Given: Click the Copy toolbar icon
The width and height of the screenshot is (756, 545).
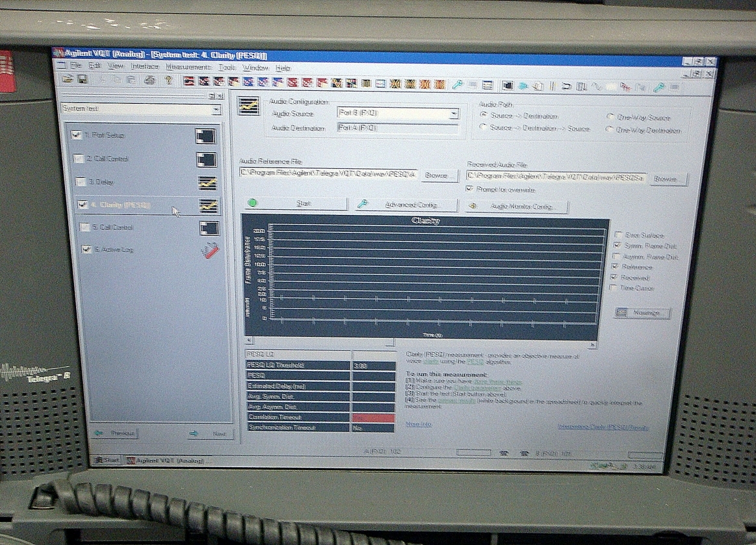Looking at the screenshot, I should 116,79.
